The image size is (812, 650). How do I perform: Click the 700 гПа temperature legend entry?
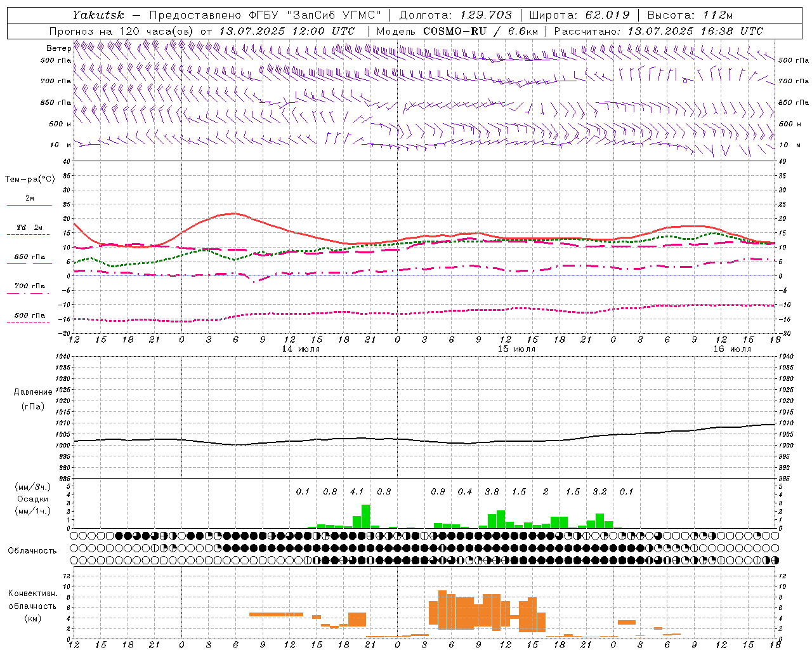30,286
